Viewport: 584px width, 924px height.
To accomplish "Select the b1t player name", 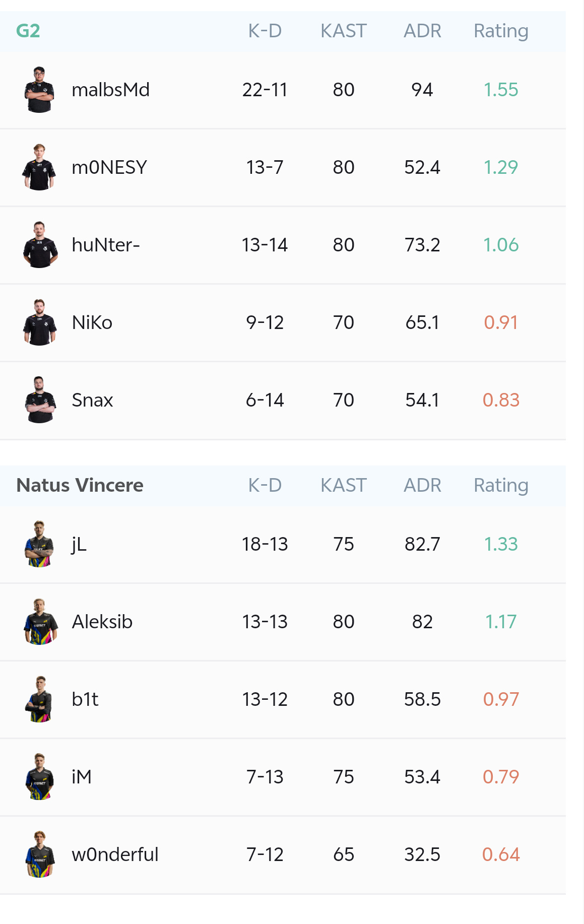I will [85, 699].
